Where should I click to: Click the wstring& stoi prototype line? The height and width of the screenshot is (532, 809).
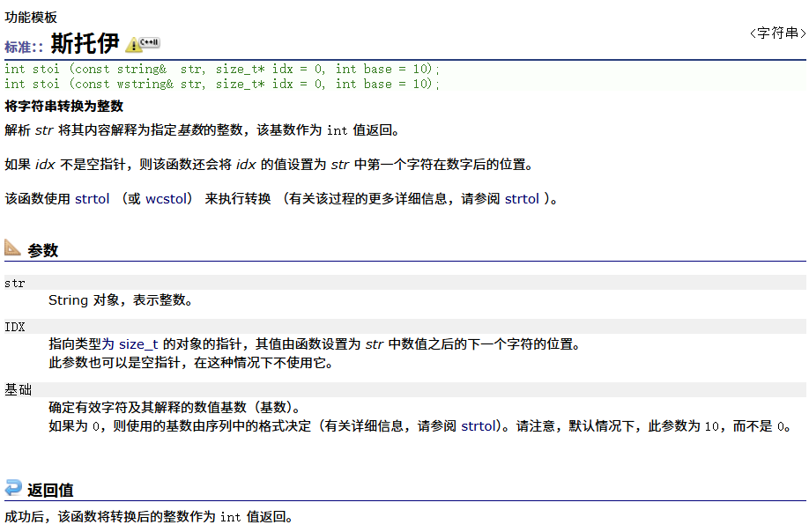point(222,84)
